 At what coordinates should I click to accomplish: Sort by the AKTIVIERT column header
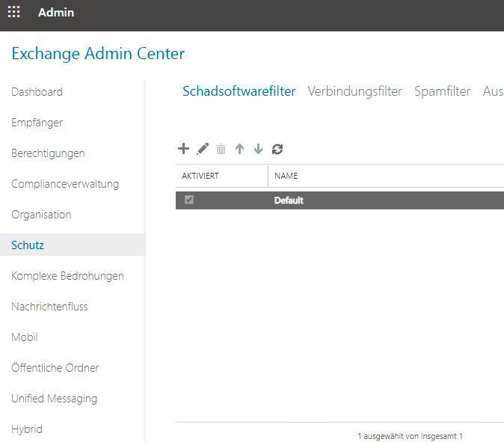point(200,176)
